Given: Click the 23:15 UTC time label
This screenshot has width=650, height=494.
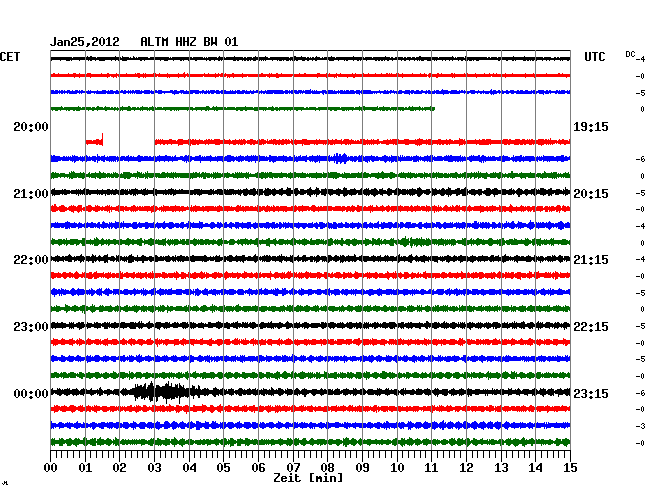Looking at the screenshot, I should coord(591,394).
